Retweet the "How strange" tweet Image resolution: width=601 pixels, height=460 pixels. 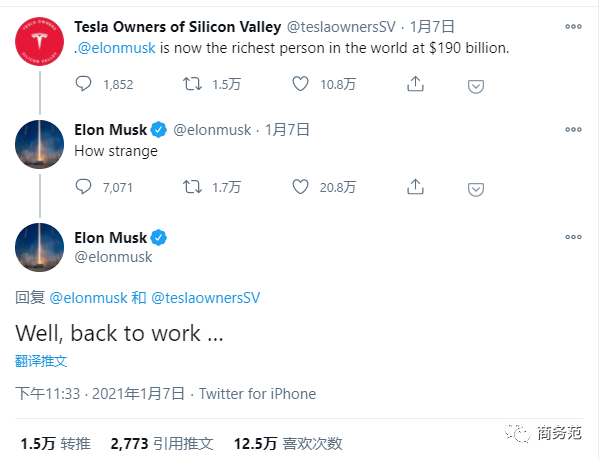click(192, 187)
